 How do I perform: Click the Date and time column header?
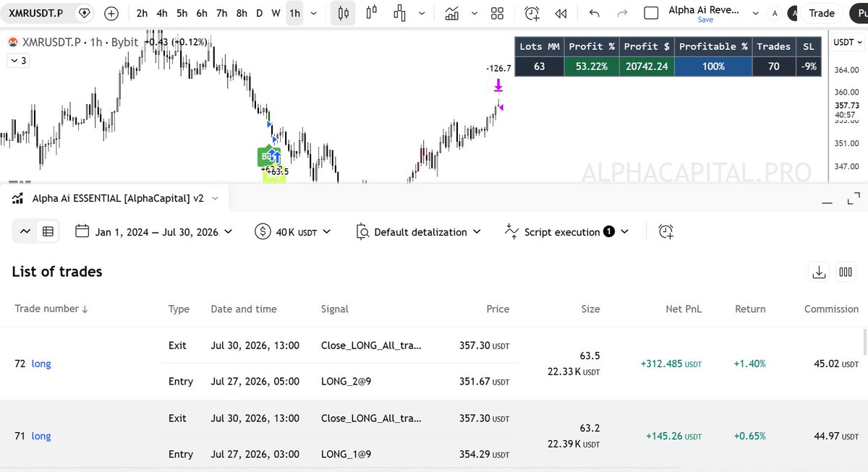coord(244,309)
